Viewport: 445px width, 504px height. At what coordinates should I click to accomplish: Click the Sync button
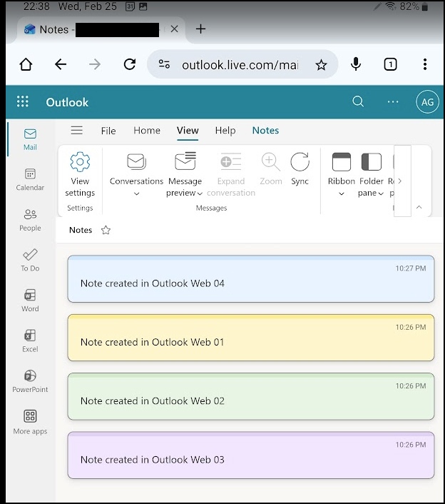(x=300, y=169)
